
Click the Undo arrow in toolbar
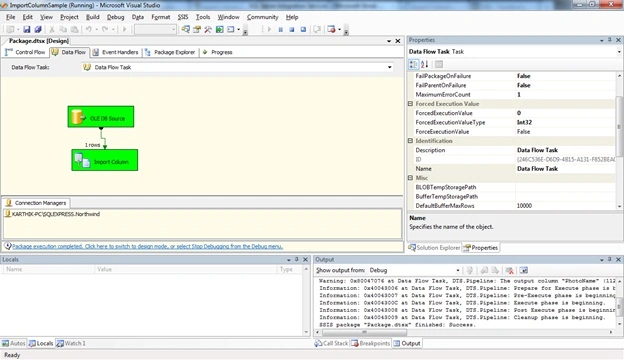[88, 29]
